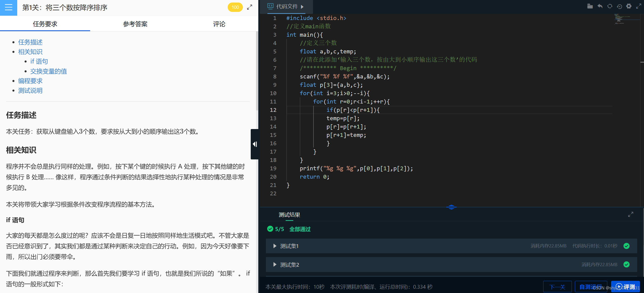Open the hamburger menu
Viewport: 644px width, 293px height.
point(8,7)
